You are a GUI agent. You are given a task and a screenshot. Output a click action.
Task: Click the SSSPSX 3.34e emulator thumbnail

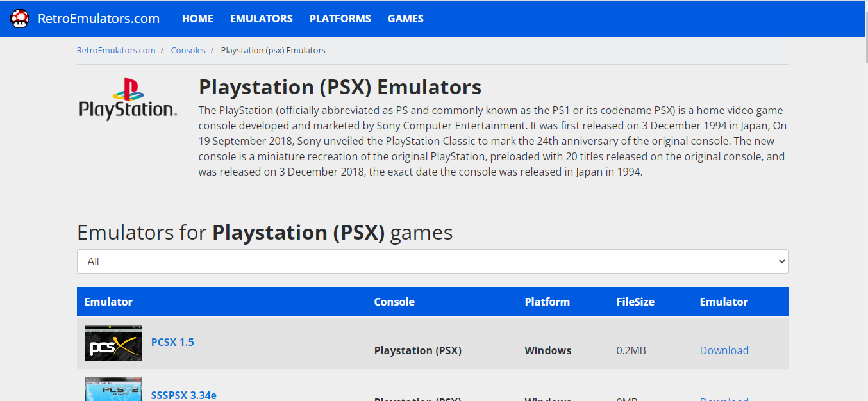point(113,389)
